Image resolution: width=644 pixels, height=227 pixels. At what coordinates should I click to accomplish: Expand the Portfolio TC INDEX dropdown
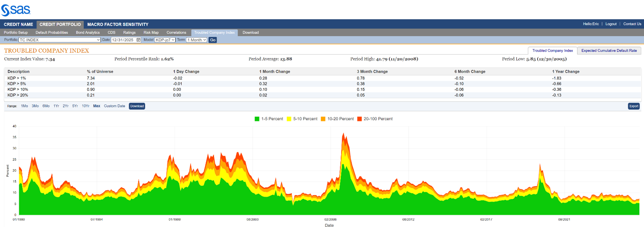60,40
